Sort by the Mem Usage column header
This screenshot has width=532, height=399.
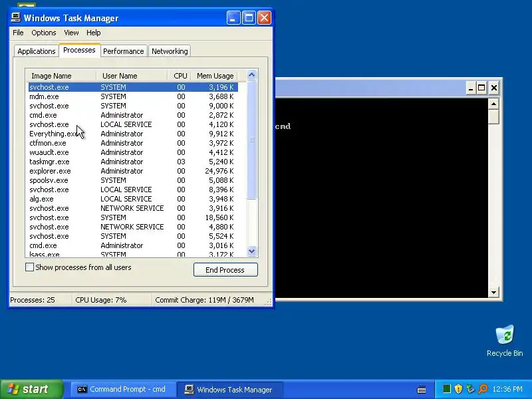pos(214,76)
